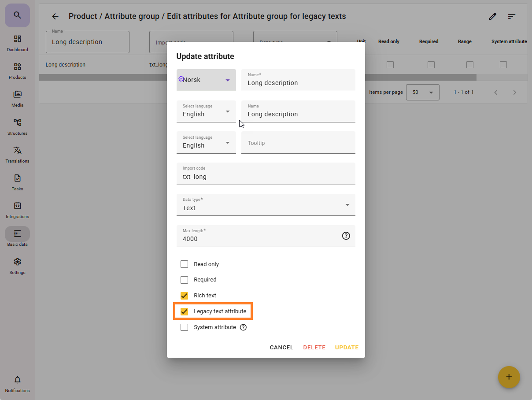The image size is (532, 400).
Task: Open the Tasks menu item
Action: (x=17, y=182)
